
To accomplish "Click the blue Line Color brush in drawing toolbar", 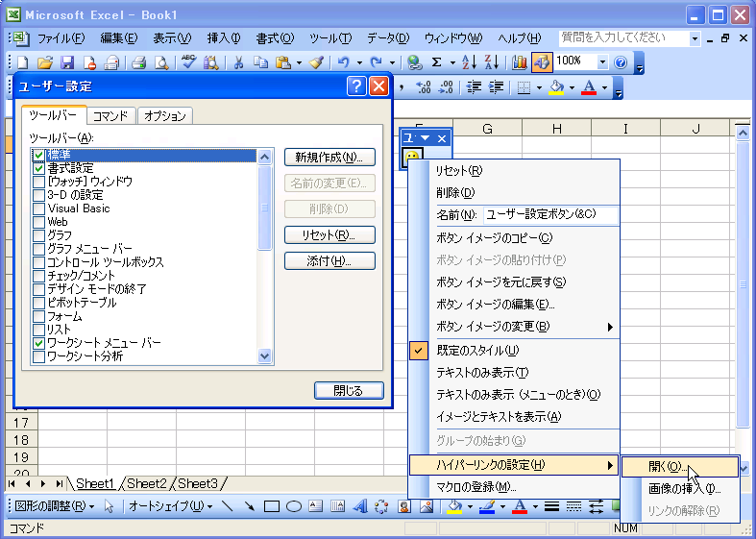I will [x=487, y=506].
